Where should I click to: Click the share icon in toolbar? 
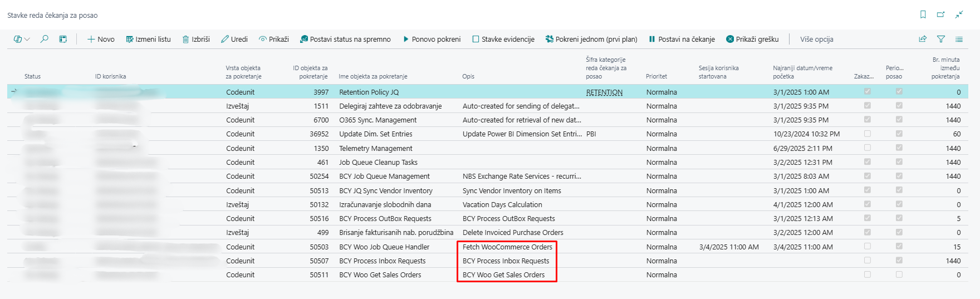[923, 39]
